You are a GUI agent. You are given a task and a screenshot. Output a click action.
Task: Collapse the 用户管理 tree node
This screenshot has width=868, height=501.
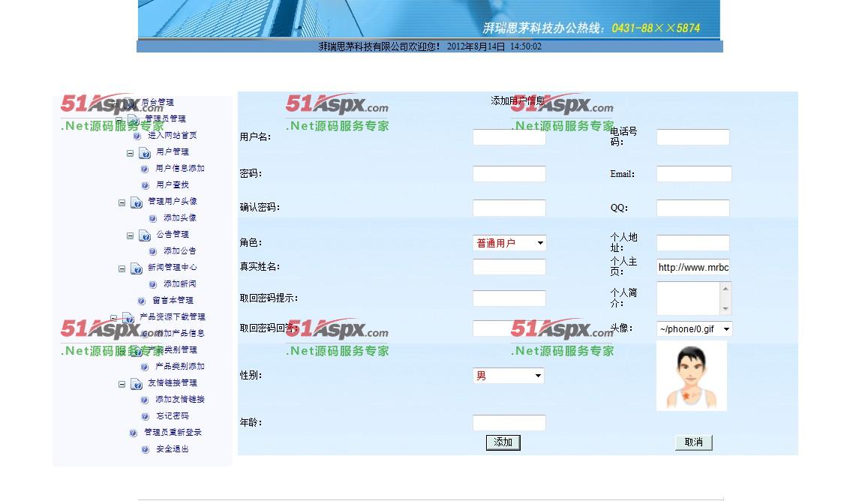coord(130,153)
